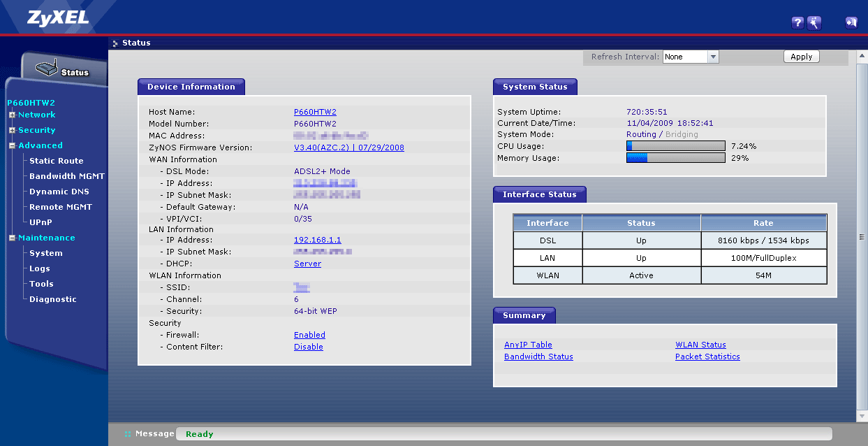This screenshot has height=446, width=868.
Task: Click the WLAN status "Active" cell
Action: [641, 275]
